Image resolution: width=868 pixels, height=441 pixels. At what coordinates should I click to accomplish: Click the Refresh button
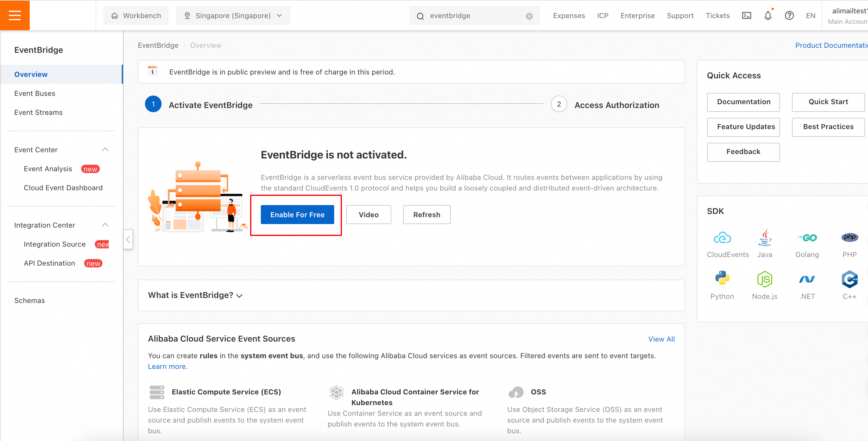pos(427,215)
